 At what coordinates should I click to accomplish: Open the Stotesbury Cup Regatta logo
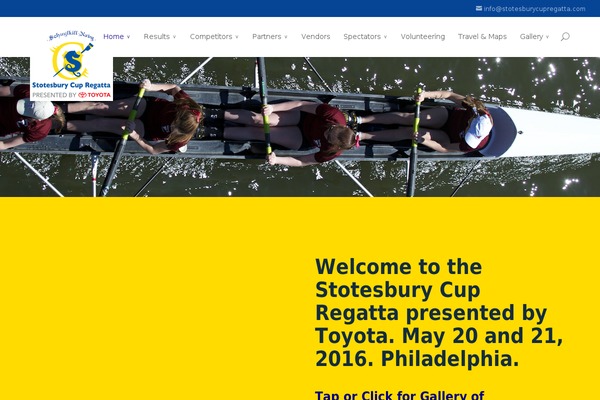click(x=72, y=65)
